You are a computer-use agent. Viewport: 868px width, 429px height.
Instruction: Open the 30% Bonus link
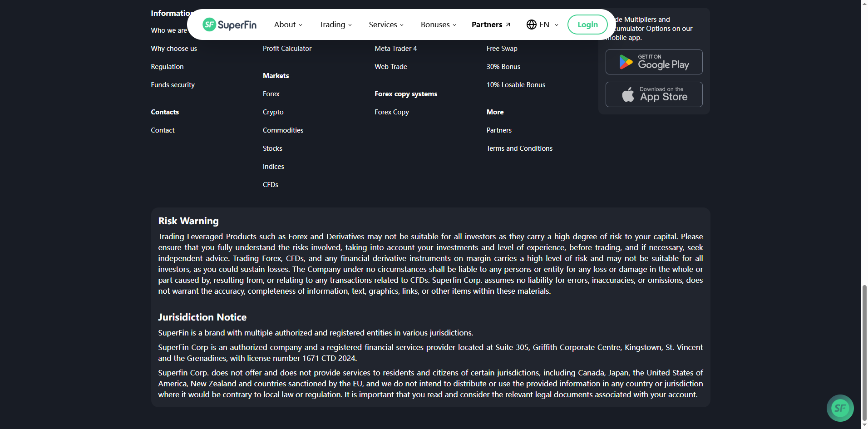[x=503, y=67]
